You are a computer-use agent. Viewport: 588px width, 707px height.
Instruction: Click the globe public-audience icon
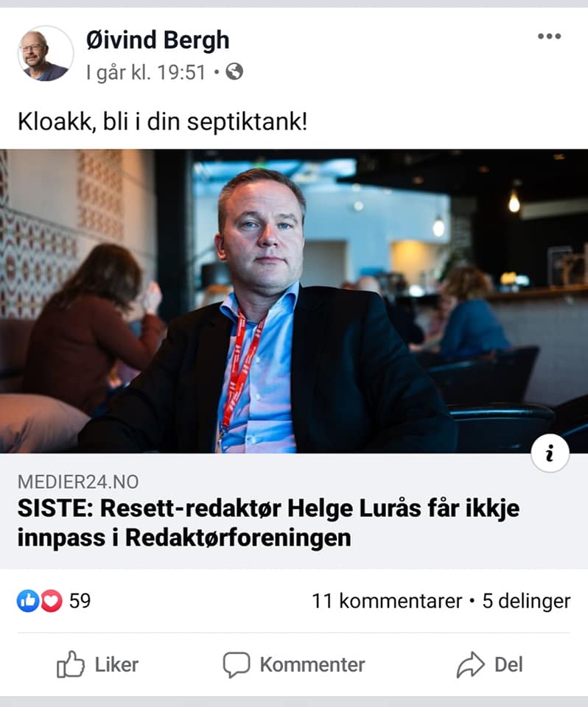point(234,71)
